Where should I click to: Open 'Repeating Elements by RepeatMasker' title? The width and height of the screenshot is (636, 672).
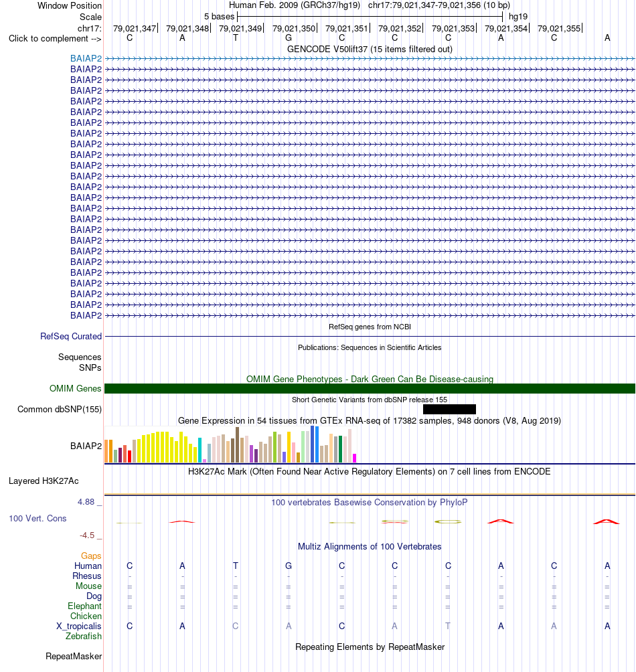(370, 647)
